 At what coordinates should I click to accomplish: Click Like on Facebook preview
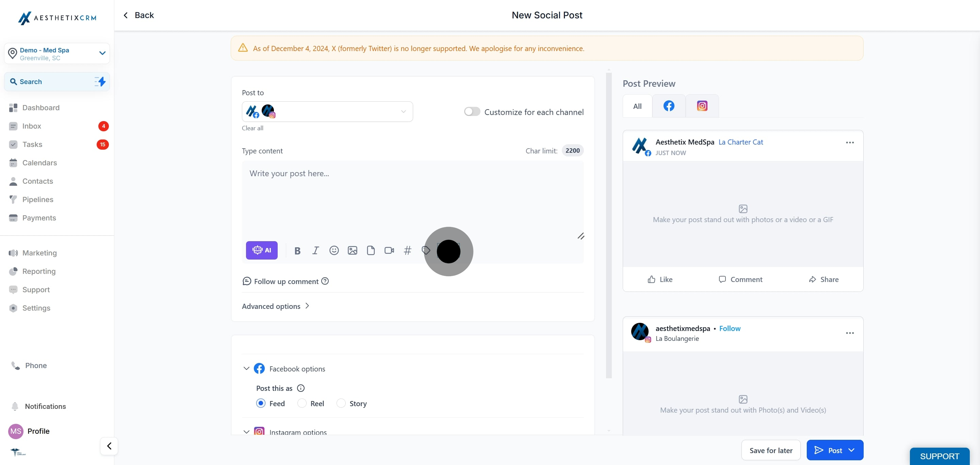[660, 279]
